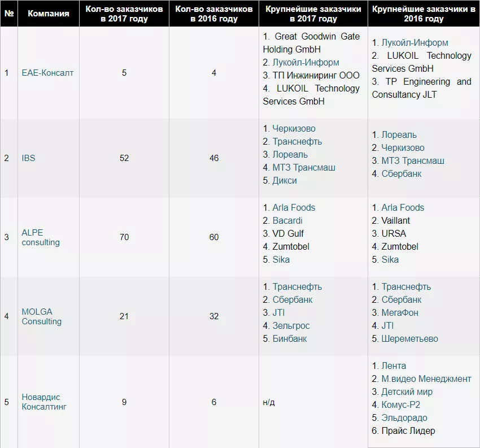This screenshot has height=448, width=480.
Task: Click the Дикси customer link
Action: pyautogui.click(x=284, y=181)
